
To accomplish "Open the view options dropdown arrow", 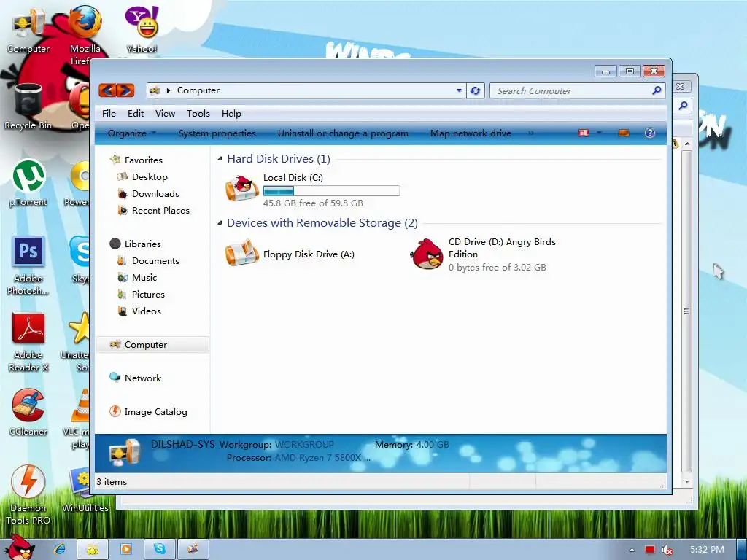I will pyautogui.click(x=599, y=133).
